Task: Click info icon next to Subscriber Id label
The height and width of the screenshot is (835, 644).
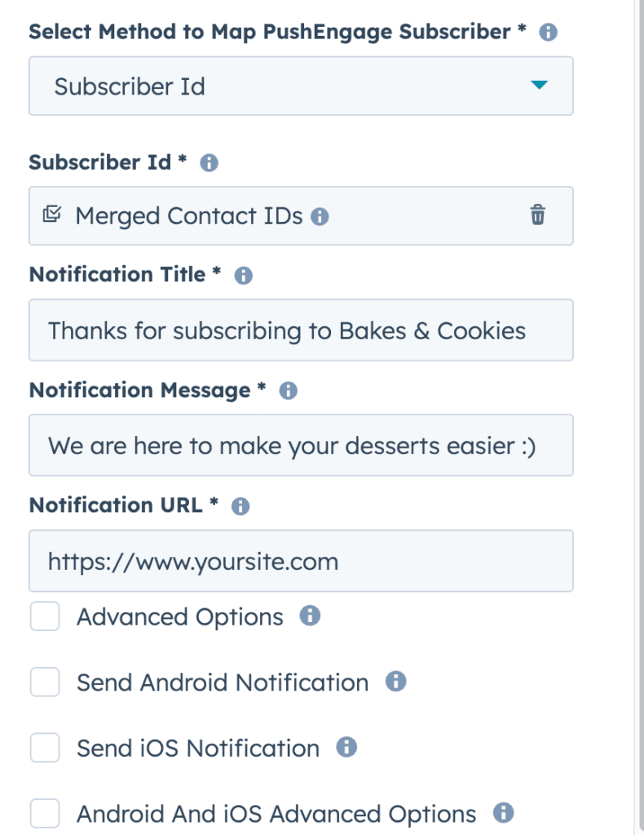Action: pos(210,162)
